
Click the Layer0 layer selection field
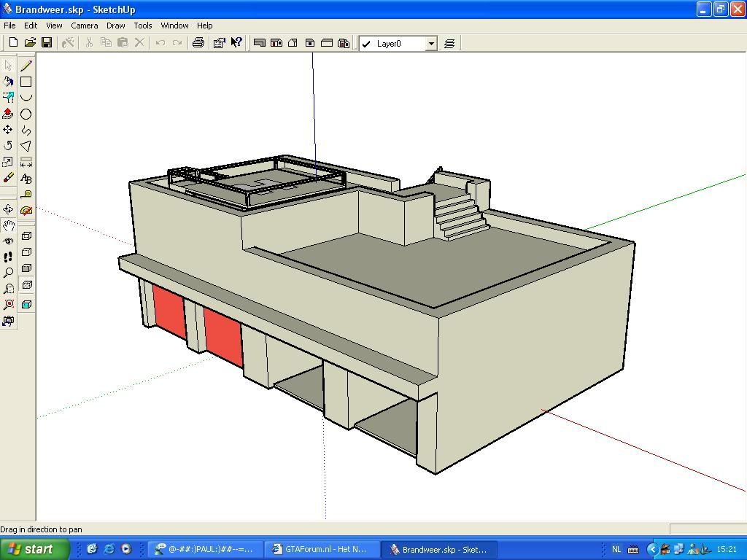[x=398, y=44]
